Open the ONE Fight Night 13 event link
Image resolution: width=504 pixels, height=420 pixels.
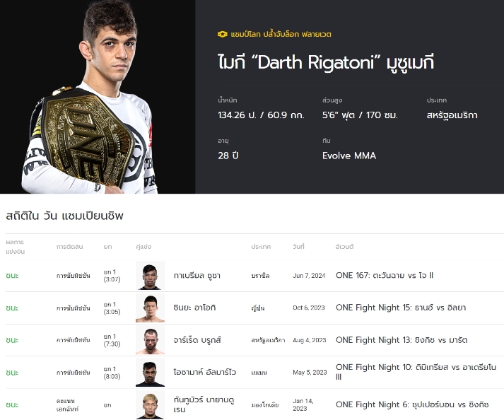402,340
